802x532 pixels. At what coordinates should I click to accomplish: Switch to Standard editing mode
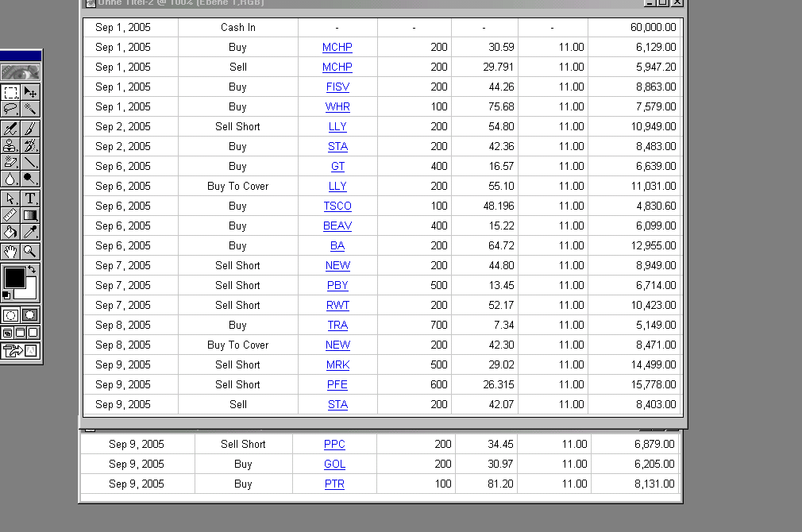coord(11,315)
